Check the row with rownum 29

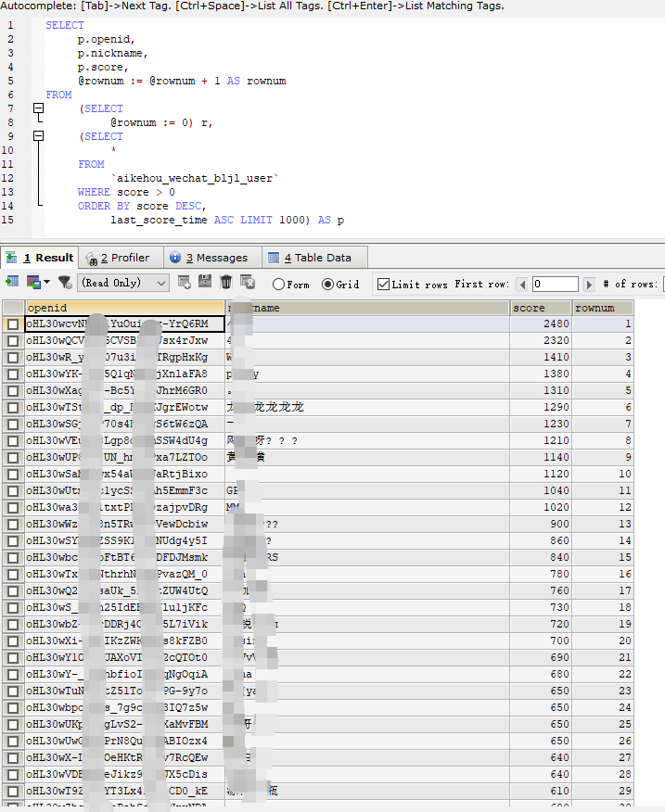13,792
